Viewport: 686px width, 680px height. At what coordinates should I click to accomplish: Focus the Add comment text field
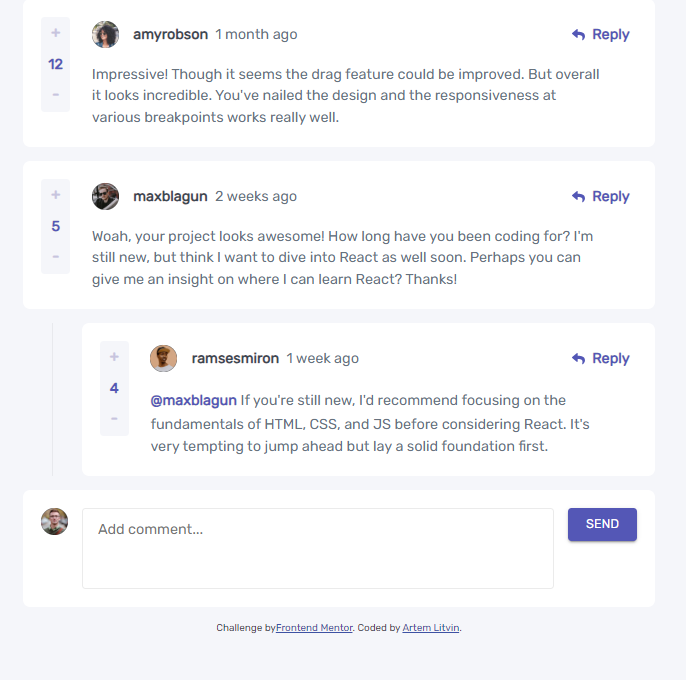(318, 548)
